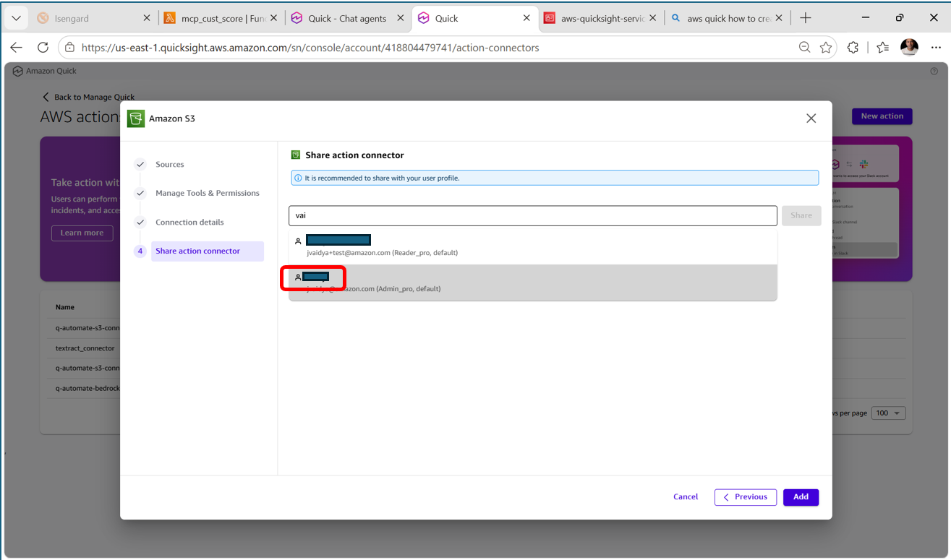Open the help icon in Amazon Quick header
The width and height of the screenshot is (951, 560).
pos(934,72)
